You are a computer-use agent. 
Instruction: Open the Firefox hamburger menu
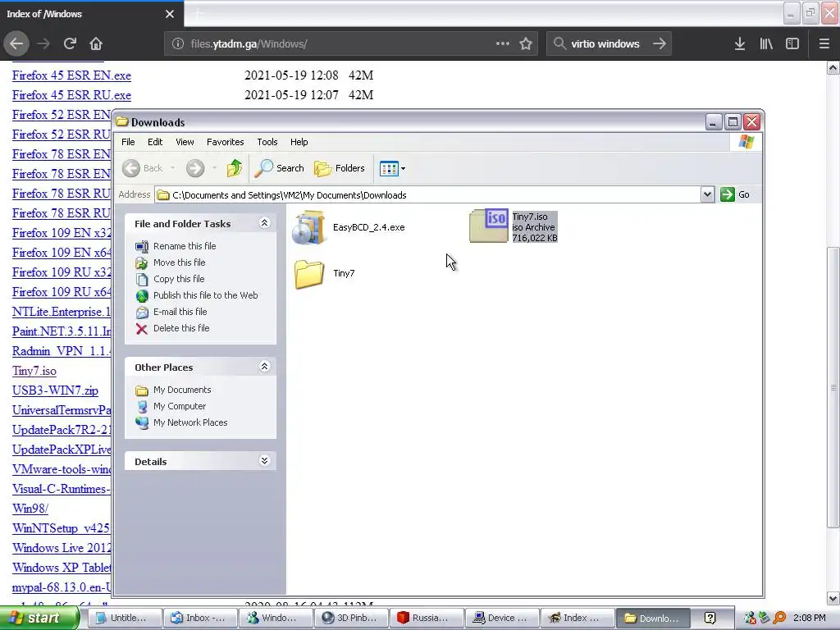click(824, 44)
